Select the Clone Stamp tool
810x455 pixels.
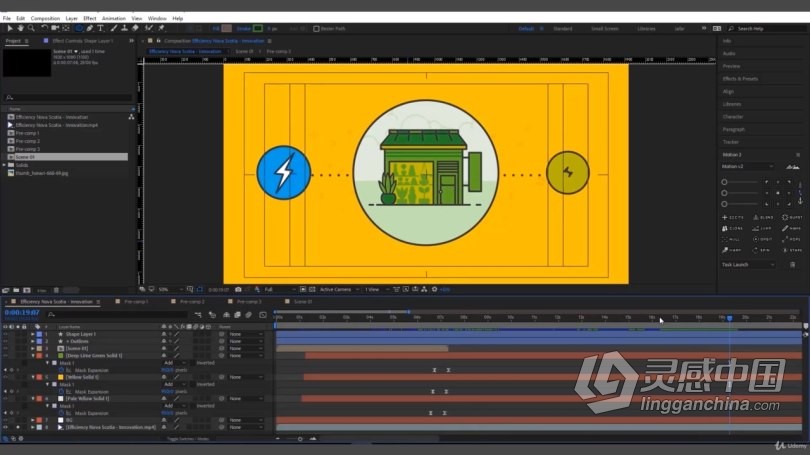[124, 28]
